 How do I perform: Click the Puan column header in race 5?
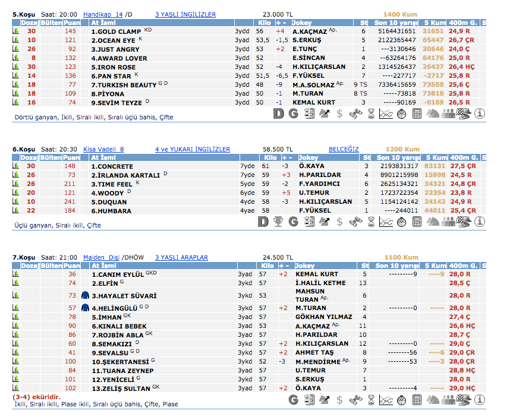point(71,23)
